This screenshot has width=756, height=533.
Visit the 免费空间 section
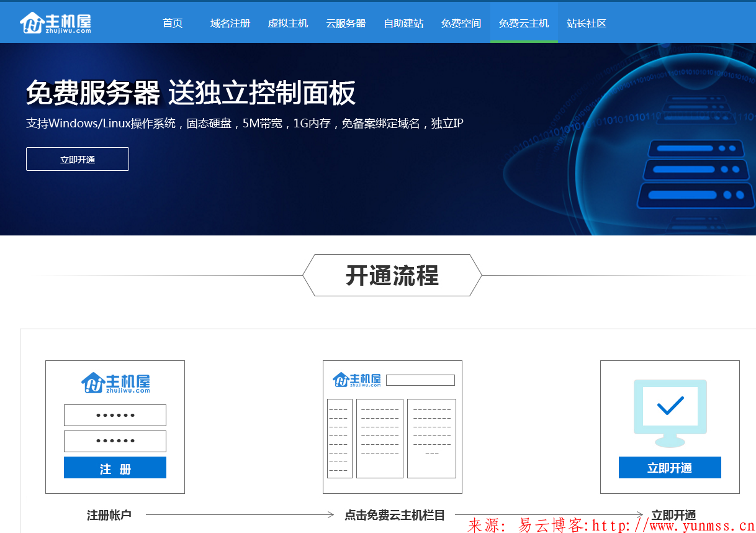[x=461, y=24]
